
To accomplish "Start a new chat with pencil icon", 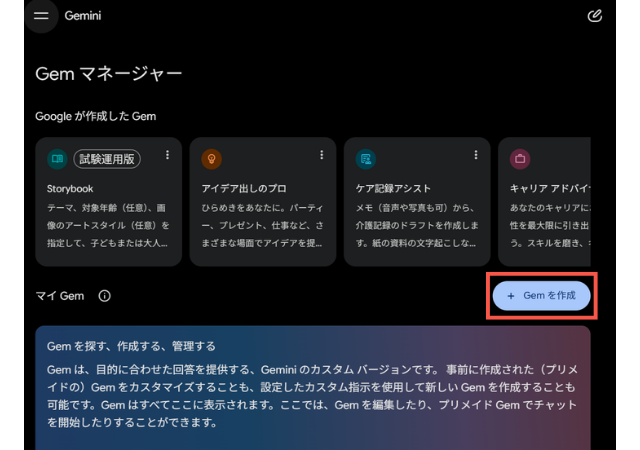I will coord(594,16).
